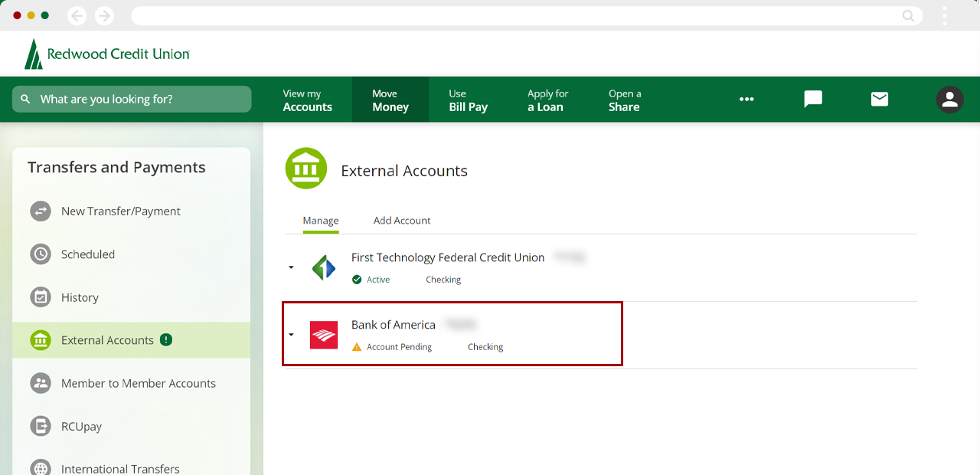Image resolution: width=980 pixels, height=475 pixels.
Task: Open the Open a Share menu
Action: tap(625, 100)
